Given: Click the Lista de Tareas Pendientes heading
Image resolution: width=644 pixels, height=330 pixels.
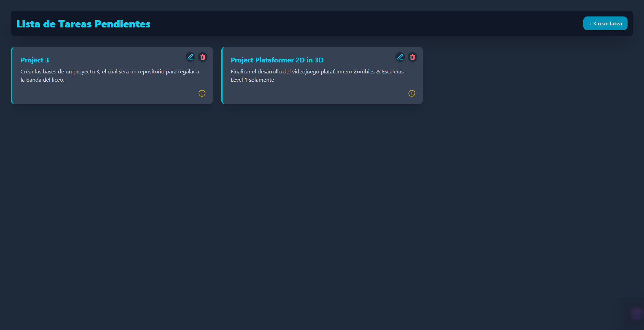Looking at the screenshot, I should coord(83,24).
